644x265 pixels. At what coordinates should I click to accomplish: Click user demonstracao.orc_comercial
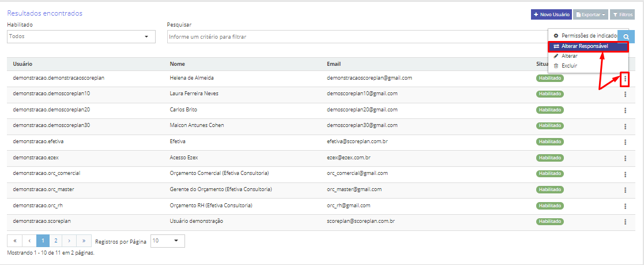[46, 173]
